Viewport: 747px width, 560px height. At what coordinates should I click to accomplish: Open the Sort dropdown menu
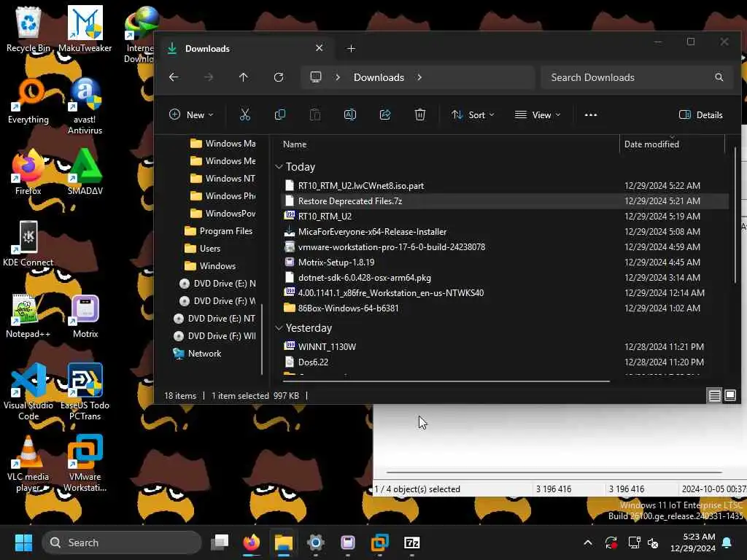coord(473,114)
